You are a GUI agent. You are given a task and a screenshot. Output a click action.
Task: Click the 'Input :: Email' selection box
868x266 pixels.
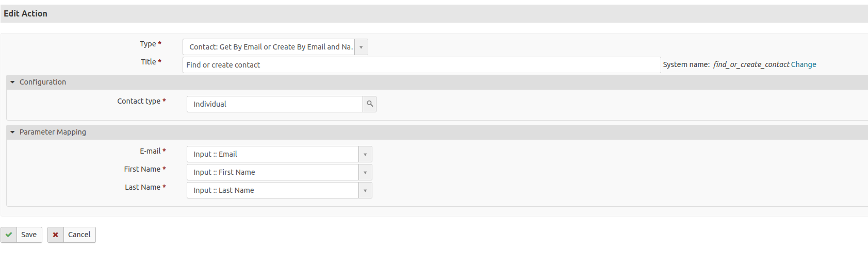[273, 154]
